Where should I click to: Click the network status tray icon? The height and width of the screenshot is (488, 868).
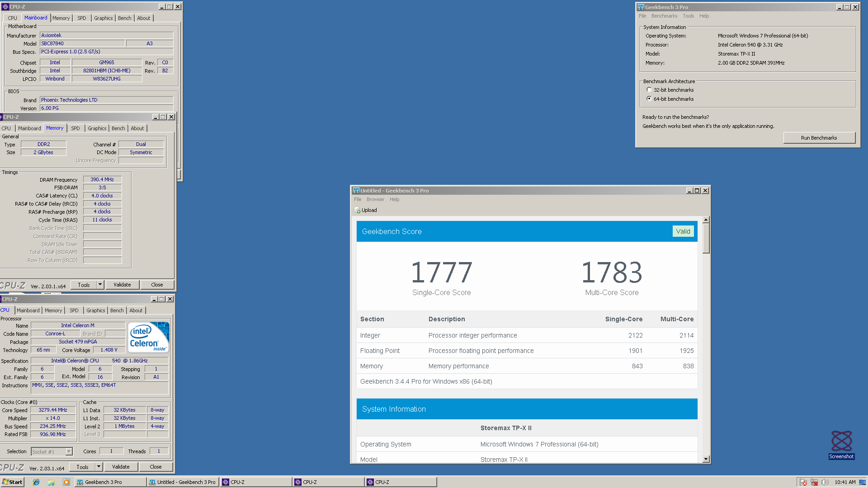pyautogui.click(x=814, y=482)
